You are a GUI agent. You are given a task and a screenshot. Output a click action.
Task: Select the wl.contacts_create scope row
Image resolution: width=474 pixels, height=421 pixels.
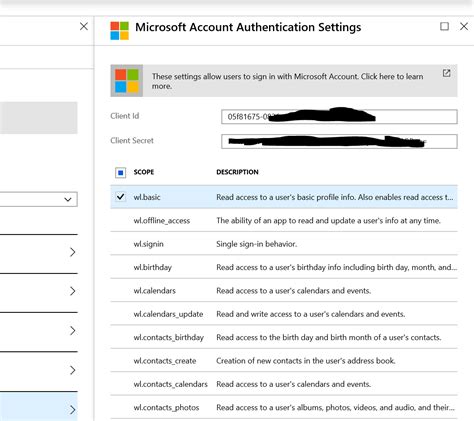coord(284,360)
